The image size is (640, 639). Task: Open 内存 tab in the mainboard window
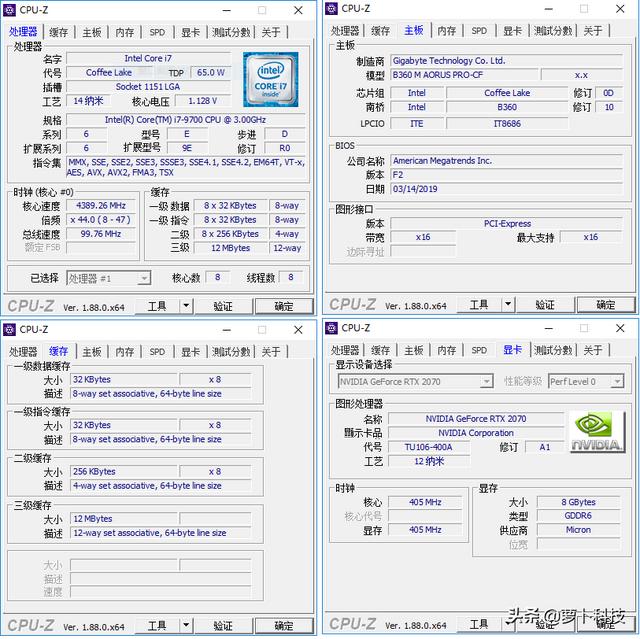447,31
